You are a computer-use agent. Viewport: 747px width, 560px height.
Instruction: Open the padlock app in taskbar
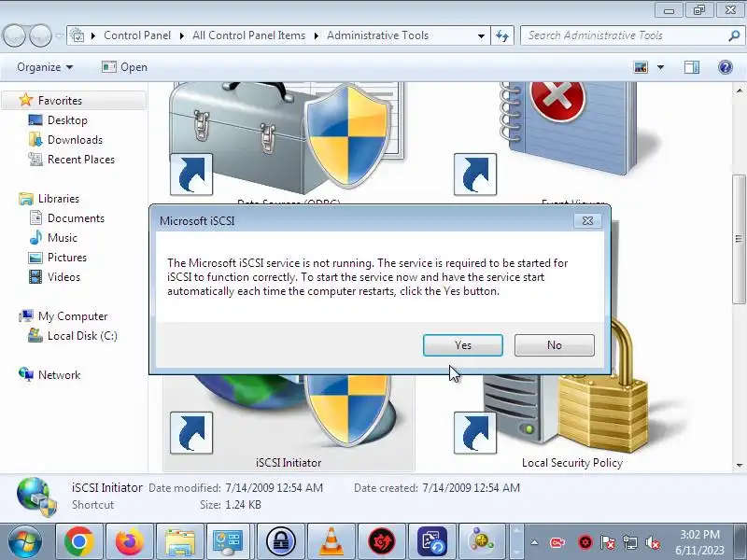tap(281, 541)
